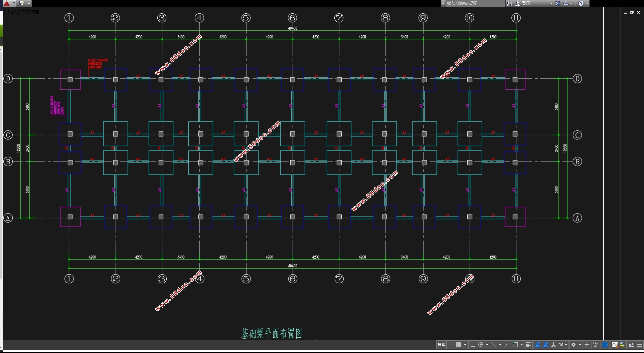Toggle ortho mode in status bar
Screen dimensions: 644x353
[x=473, y=345]
